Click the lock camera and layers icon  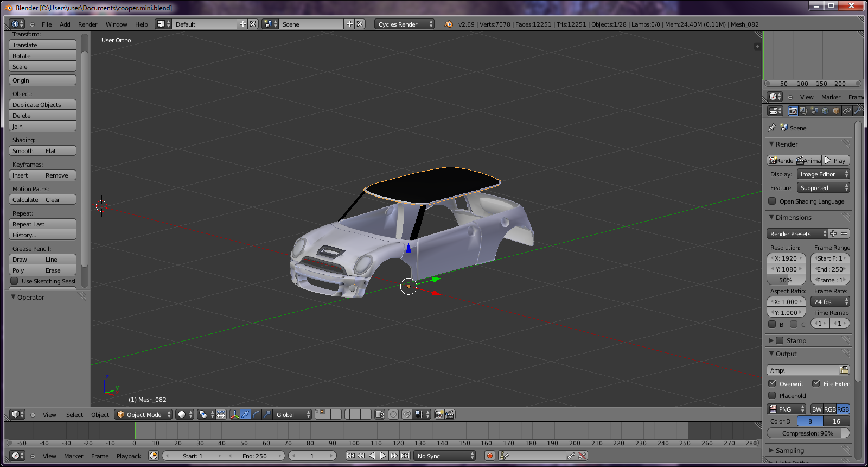[x=380, y=414]
